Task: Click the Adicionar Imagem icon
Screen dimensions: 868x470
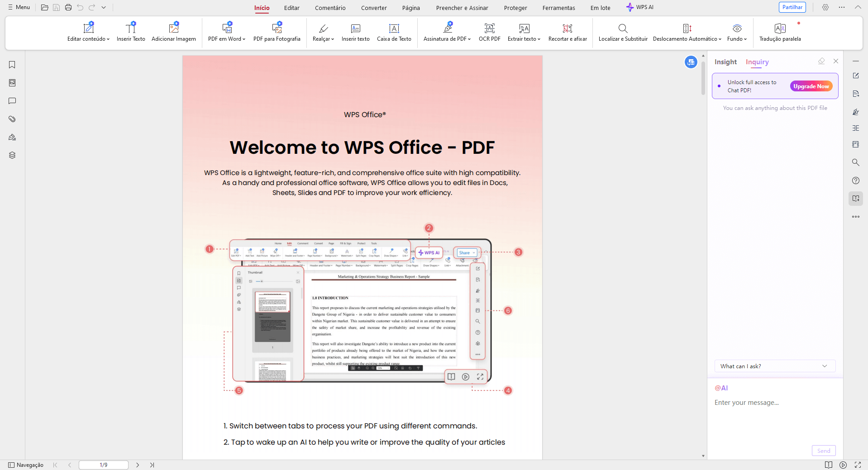Action: pos(174,28)
